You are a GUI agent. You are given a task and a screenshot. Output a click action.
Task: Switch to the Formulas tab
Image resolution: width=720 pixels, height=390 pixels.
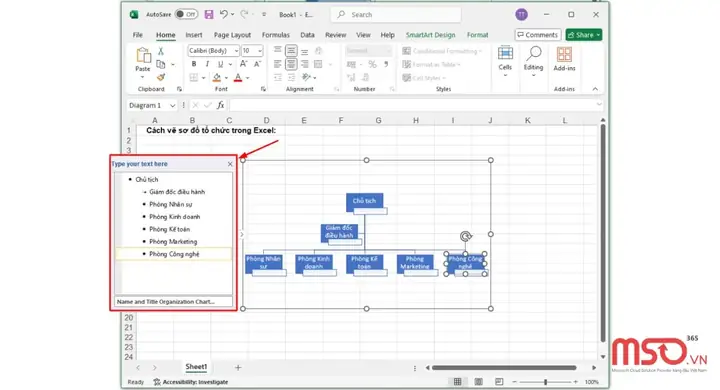[x=276, y=35]
